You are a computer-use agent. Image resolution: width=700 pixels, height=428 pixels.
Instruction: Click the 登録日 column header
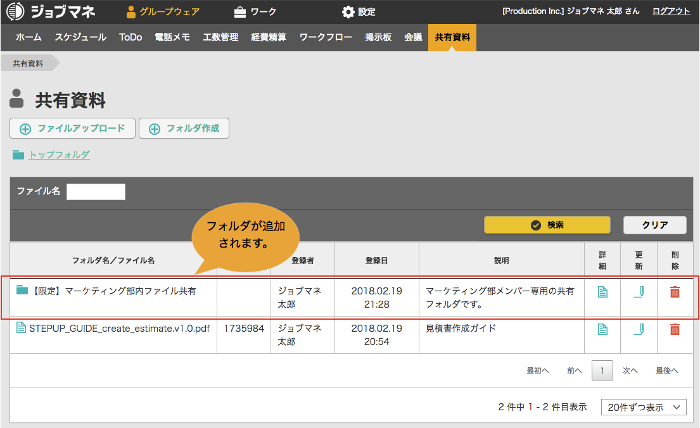(x=377, y=260)
